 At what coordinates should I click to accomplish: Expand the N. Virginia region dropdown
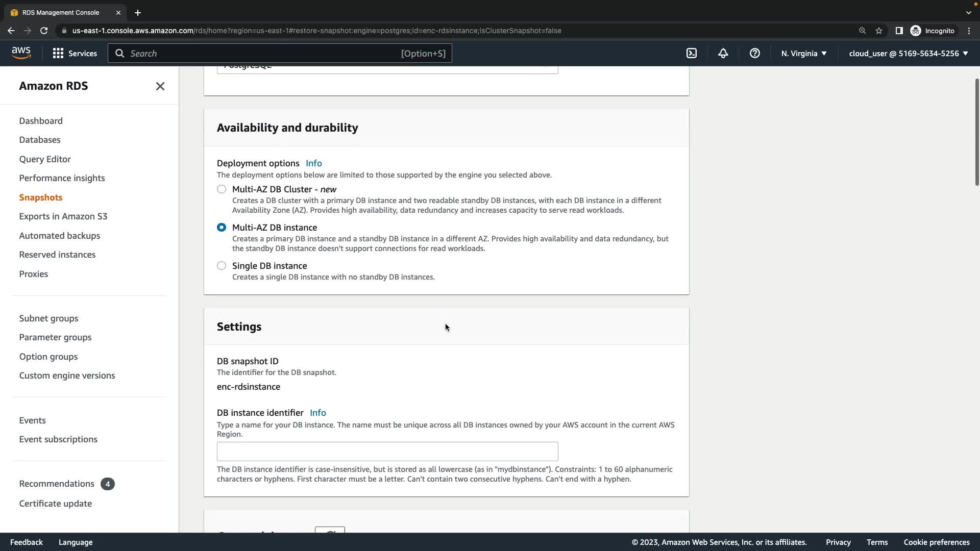(x=804, y=53)
